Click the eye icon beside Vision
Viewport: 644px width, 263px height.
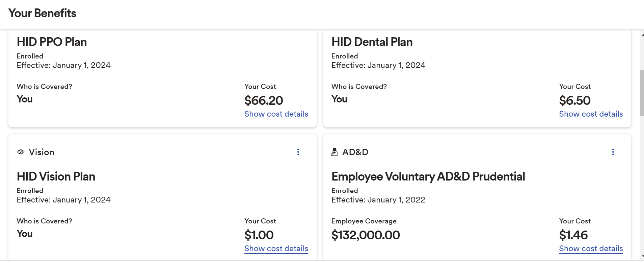[x=21, y=152]
